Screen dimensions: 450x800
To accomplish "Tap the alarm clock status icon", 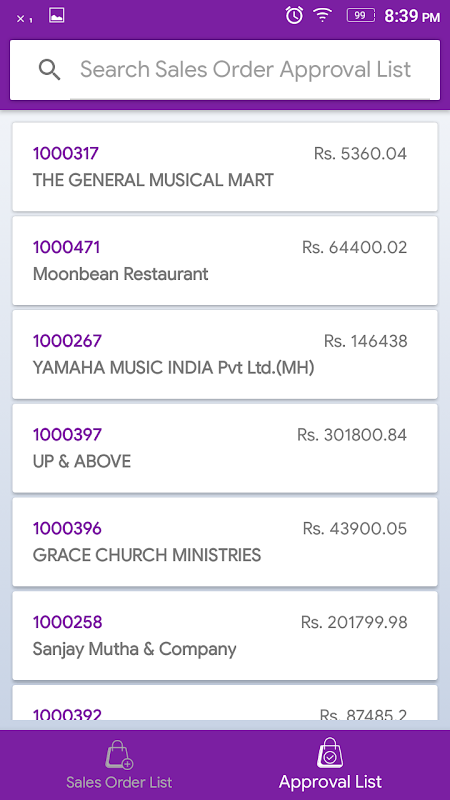I will 294,15.
